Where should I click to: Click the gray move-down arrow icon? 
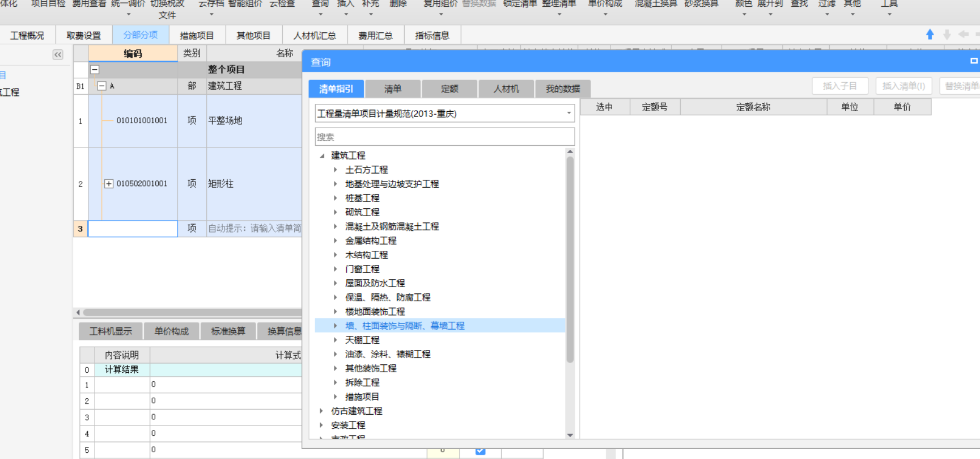(x=947, y=35)
